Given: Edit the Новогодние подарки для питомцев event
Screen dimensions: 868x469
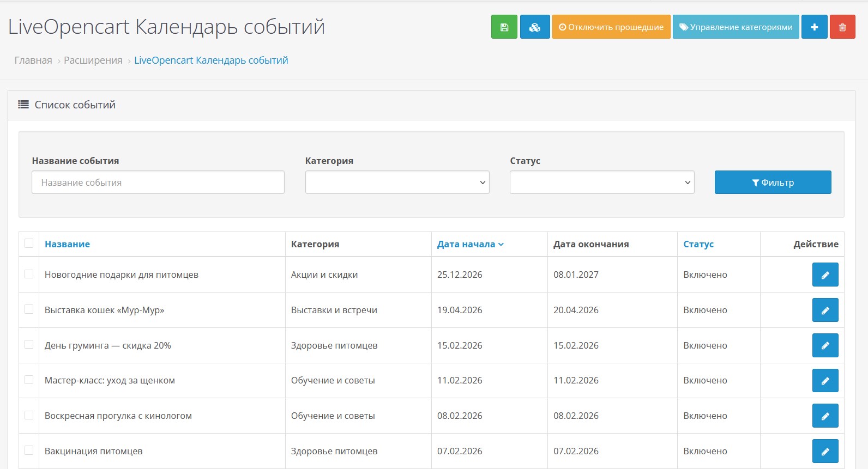Looking at the screenshot, I should (825, 275).
